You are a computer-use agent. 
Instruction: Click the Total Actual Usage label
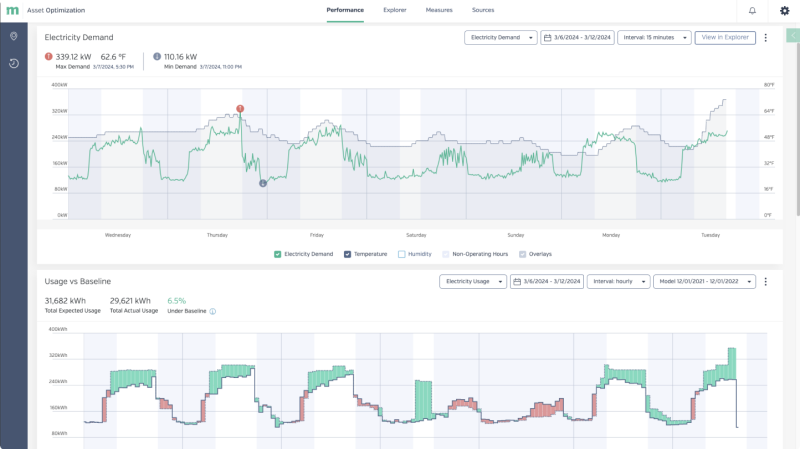[134, 311]
